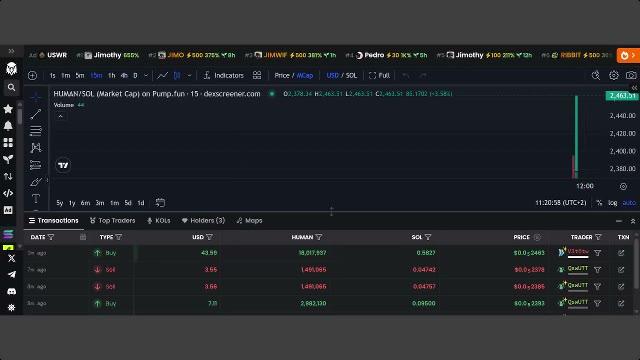Select the Forecasting and measurement tool
Image resolution: width=640 pixels, height=360 pixels.
(x=36, y=165)
